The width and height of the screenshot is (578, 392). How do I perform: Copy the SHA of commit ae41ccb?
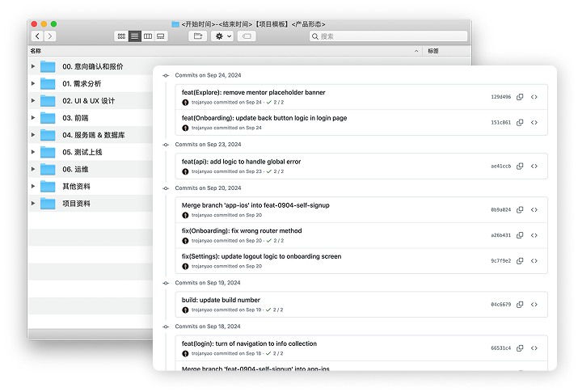(x=520, y=166)
